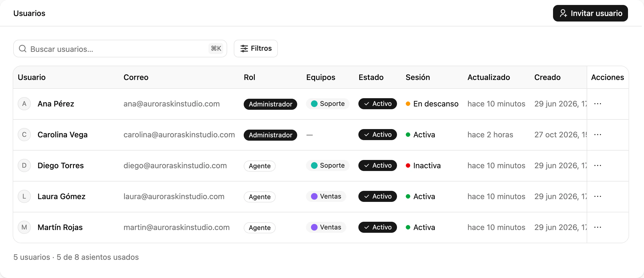Focus the Buscar usuarios search field

120,49
